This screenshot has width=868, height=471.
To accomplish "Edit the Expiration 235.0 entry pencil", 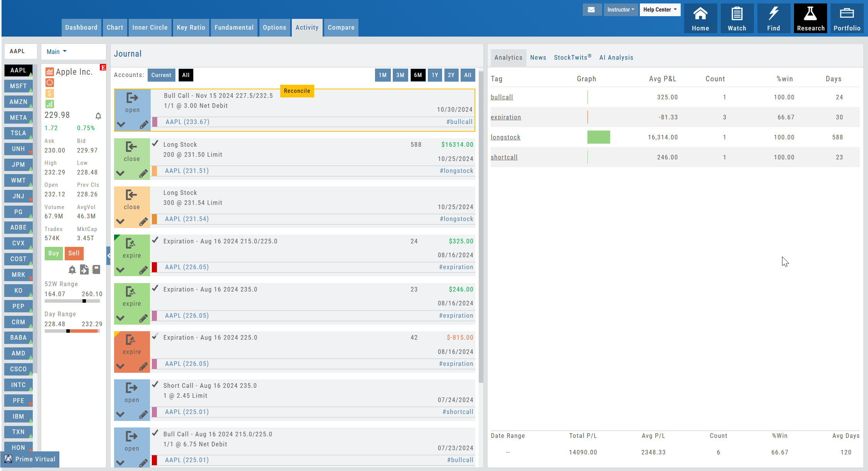I will (143, 318).
